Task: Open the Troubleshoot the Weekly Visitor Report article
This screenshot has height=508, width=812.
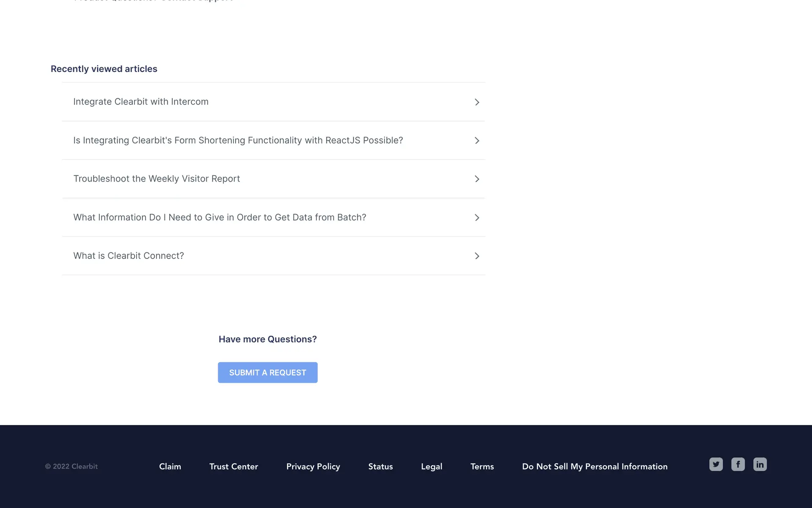Action: (x=156, y=179)
